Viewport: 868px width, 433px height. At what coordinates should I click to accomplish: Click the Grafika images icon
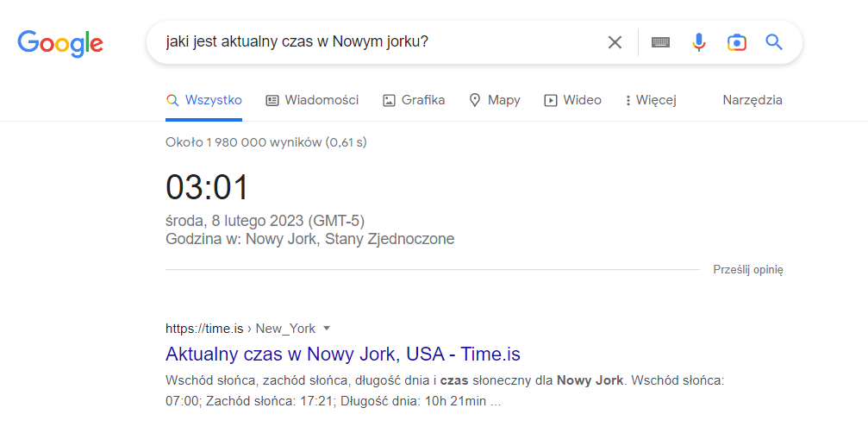[389, 100]
